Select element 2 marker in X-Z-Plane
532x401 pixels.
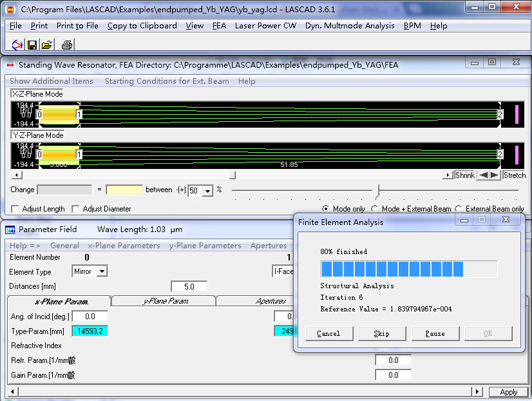pos(500,114)
